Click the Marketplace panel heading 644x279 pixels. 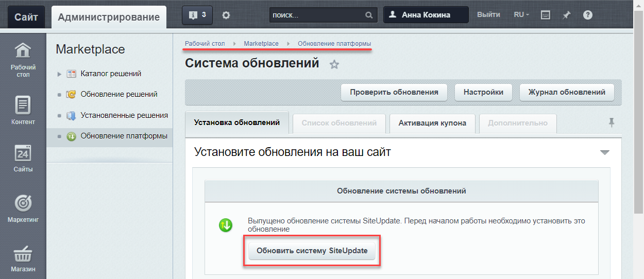point(90,49)
